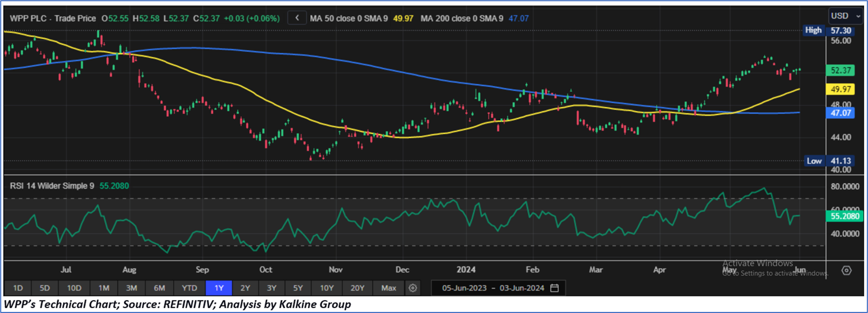Click the blue 47.07 price tag

coord(840,113)
